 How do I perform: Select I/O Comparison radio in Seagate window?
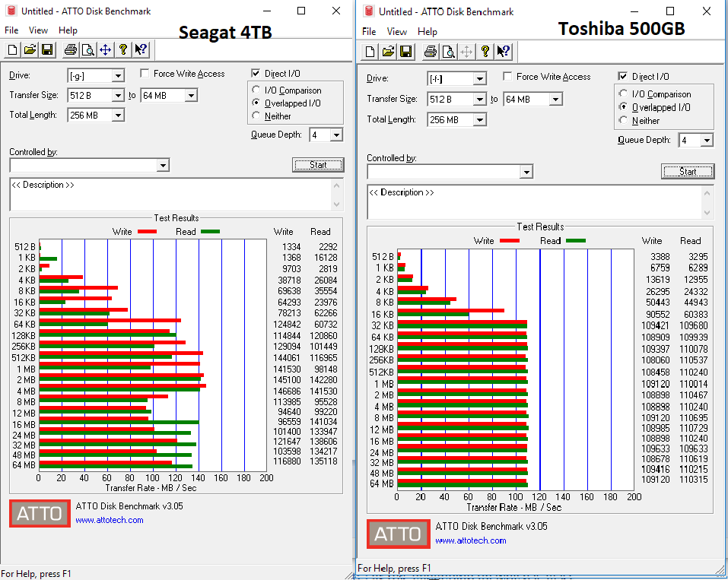click(x=256, y=90)
